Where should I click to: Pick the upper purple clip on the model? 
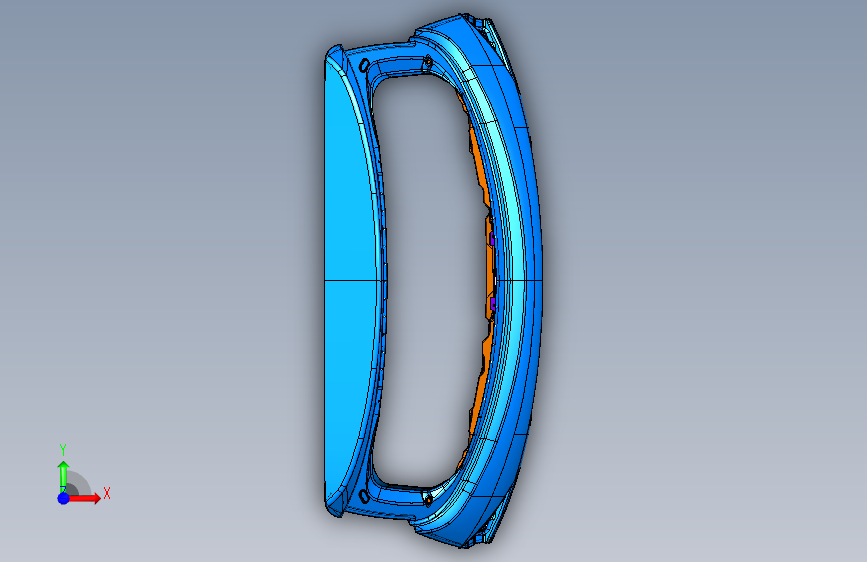coord(492,239)
